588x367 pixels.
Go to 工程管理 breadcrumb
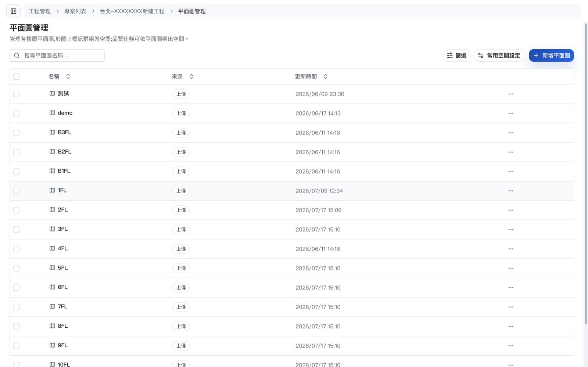click(x=40, y=11)
